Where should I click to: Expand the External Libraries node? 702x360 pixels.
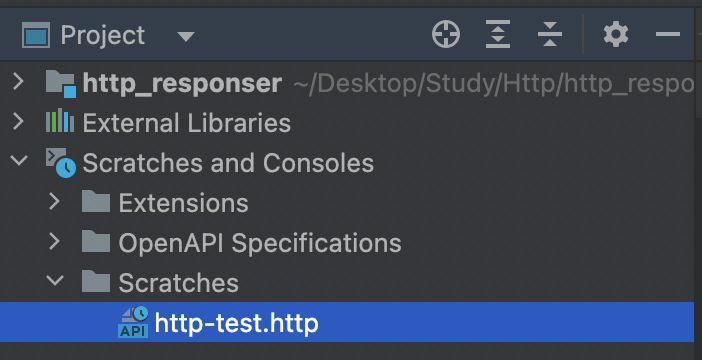[18, 122]
